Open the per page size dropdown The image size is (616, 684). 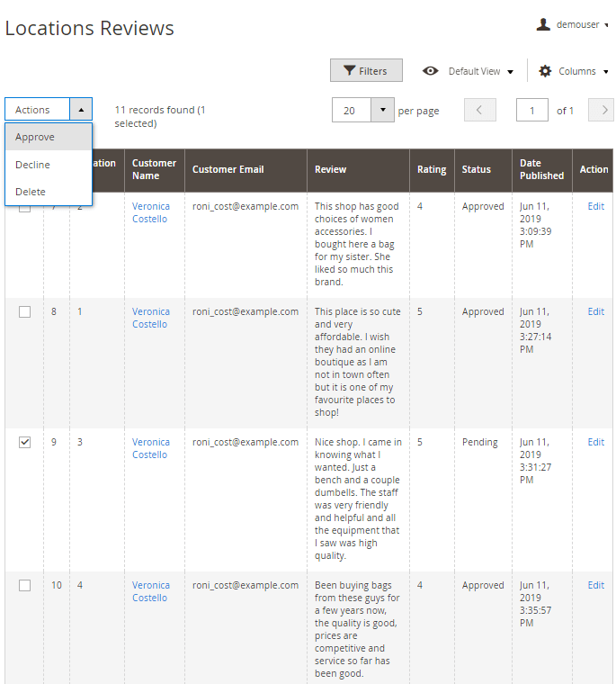coord(382,110)
